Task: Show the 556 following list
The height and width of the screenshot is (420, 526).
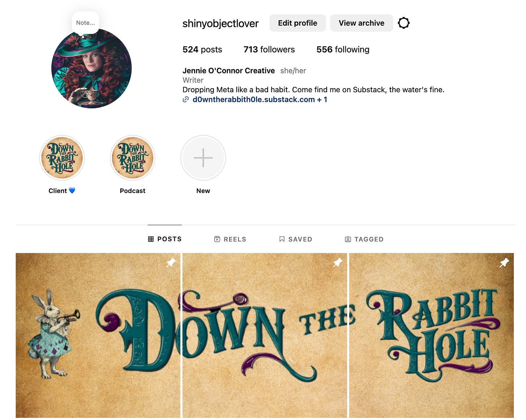Action: point(343,50)
